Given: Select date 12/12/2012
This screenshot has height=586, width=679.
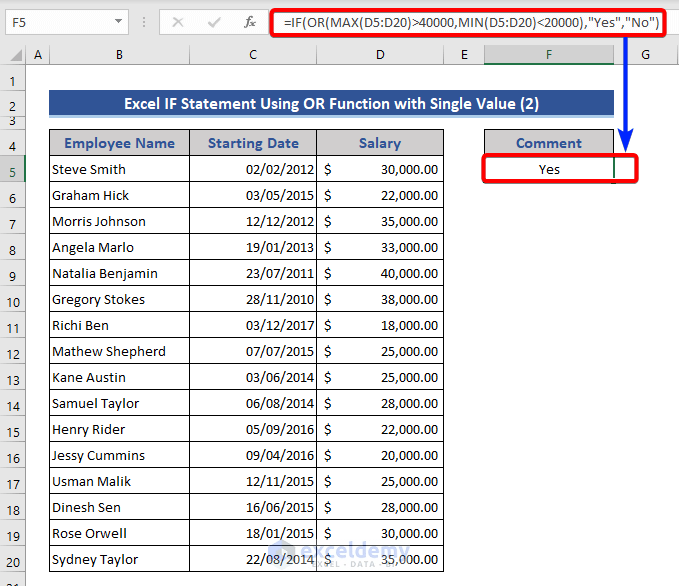Looking at the screenshot, I should [253, 221].
